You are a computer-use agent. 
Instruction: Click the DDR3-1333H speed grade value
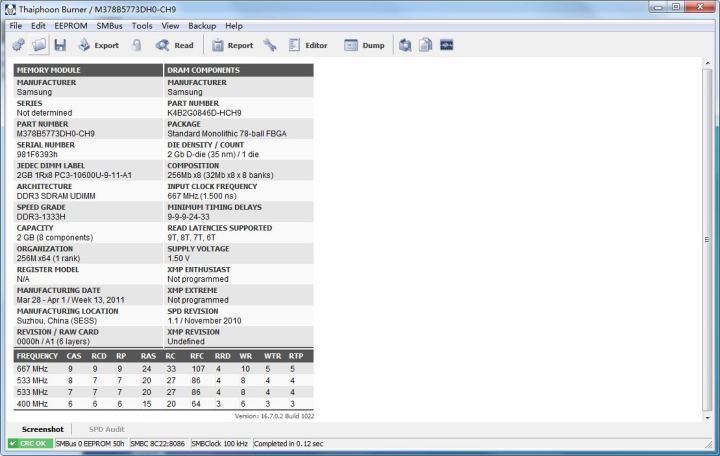coord(41,217)
